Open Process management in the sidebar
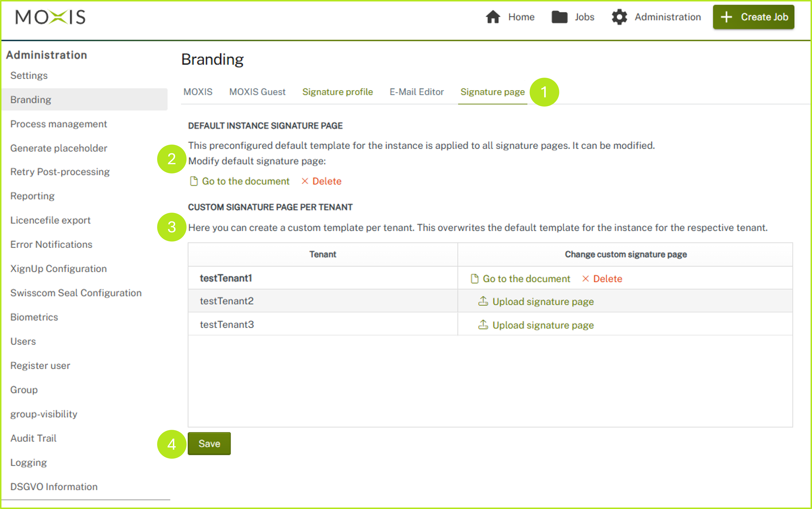This screenshot has height=509, width=812. coord(58,124)
